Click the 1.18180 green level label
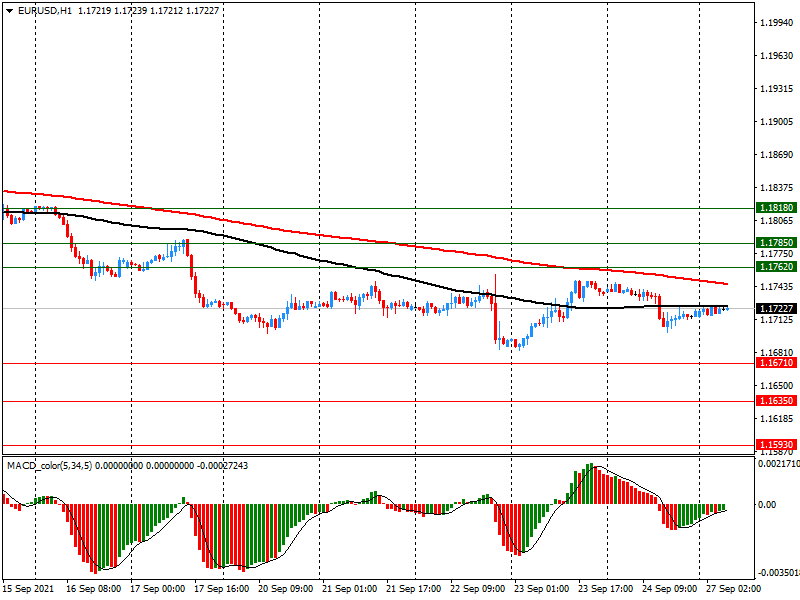The image size is (800, 600). pyautogui.click(x=777, y=208)
